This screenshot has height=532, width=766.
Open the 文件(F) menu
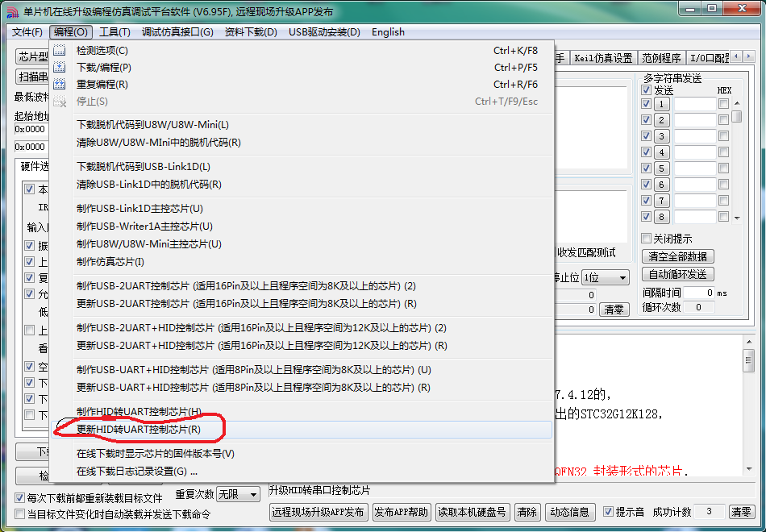(27, 32)
